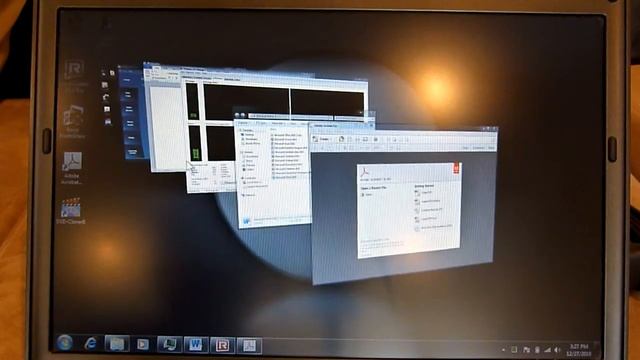Select the R logo desktop shortcut at top
Image resolution: width=640 pixels, height=360 pixels.
point(75,76)
